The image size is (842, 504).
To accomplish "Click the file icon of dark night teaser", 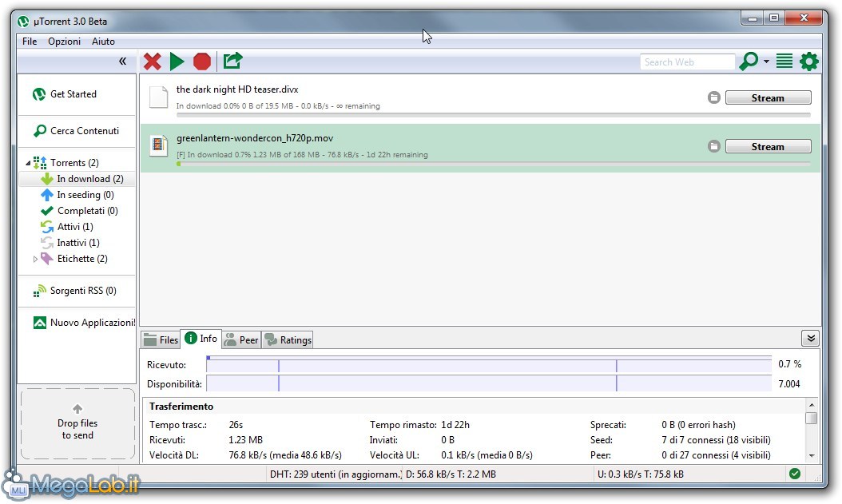I will 158,97.
